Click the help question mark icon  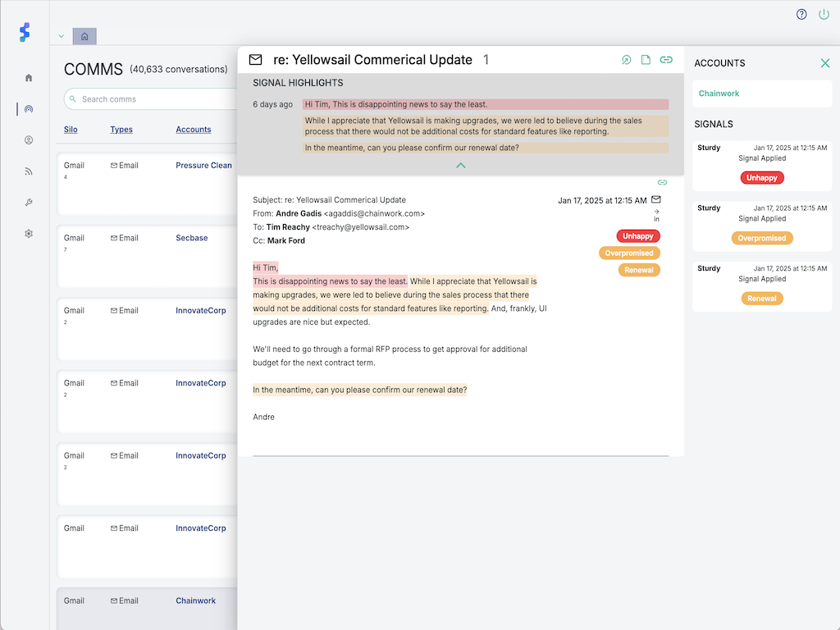point(801,15)
